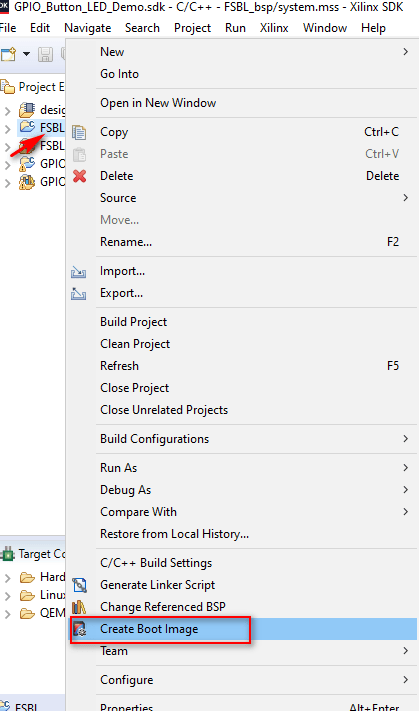Click the Create Boot Image icon
Image resolution: width=419 pixels, height=711 pixels.
[x=80, y=629]
